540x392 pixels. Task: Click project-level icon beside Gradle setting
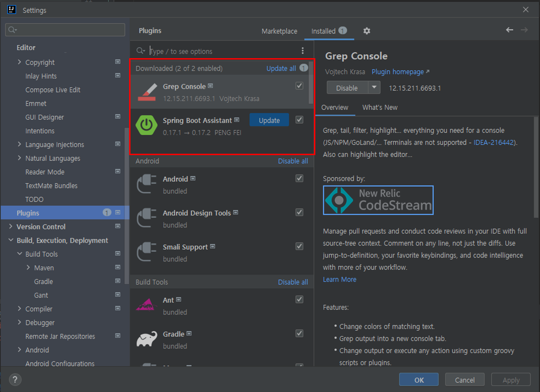[x=118, y=281]
